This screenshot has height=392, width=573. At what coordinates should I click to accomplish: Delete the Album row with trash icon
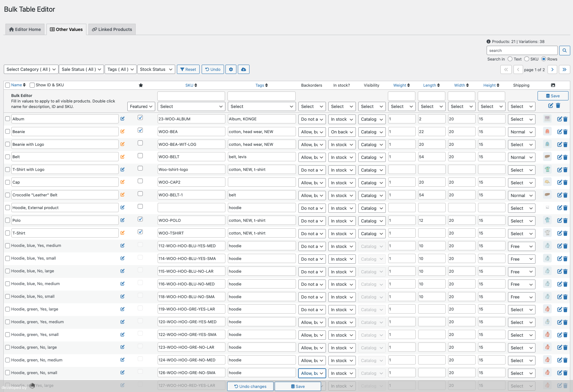coord(565,119)
